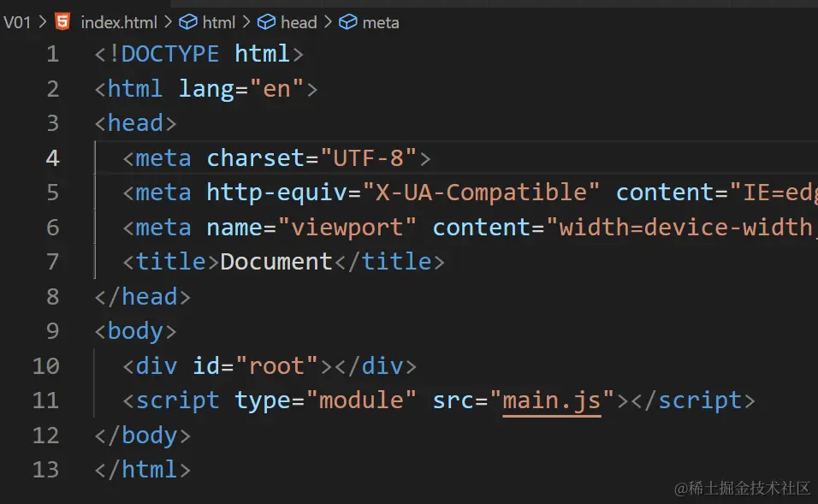The image size is (818, 504).
Task: Click the "UTF-8" value
Action: click(x=368, y=157)
